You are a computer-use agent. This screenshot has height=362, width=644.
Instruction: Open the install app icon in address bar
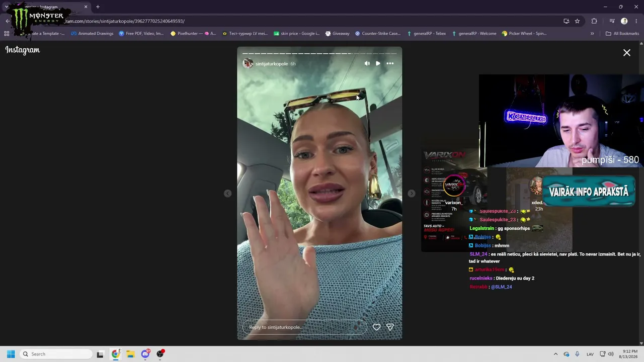[x=566, y=21]
